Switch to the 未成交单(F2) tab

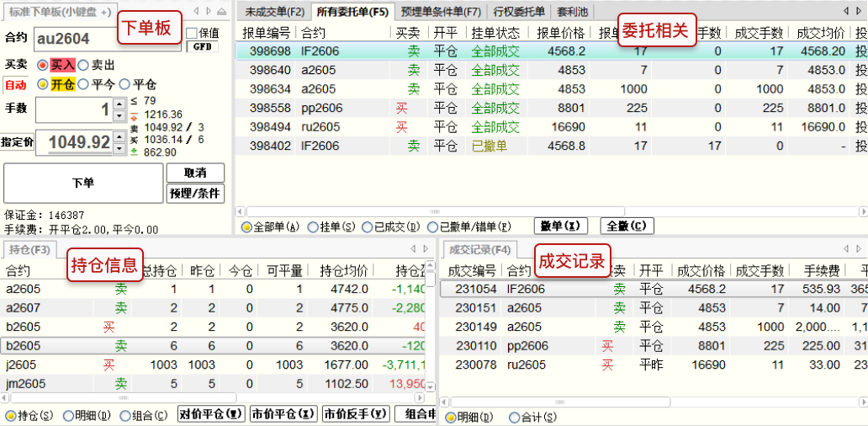point(274,12)
